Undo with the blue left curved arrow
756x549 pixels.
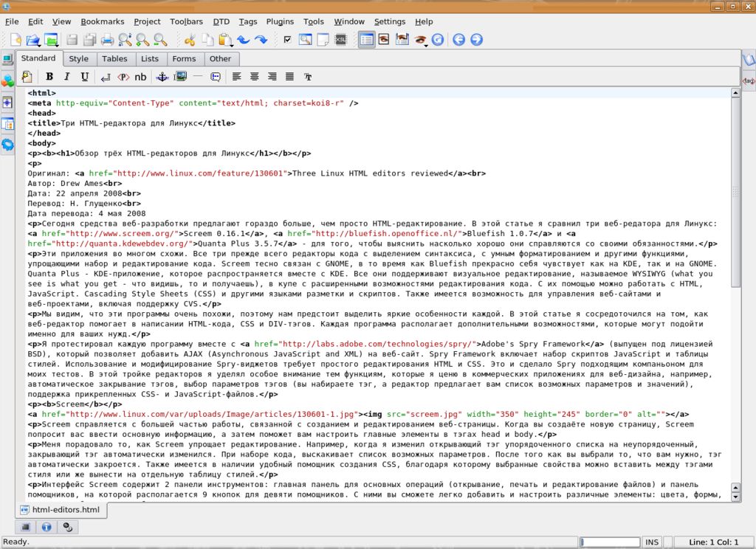pos(243,40)
